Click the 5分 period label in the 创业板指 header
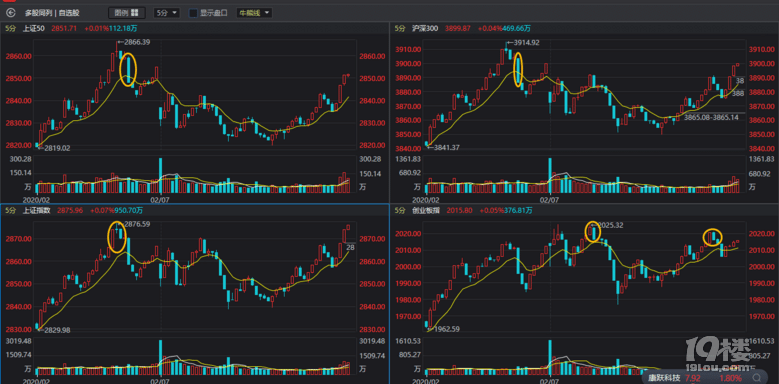 click(400, 211)
